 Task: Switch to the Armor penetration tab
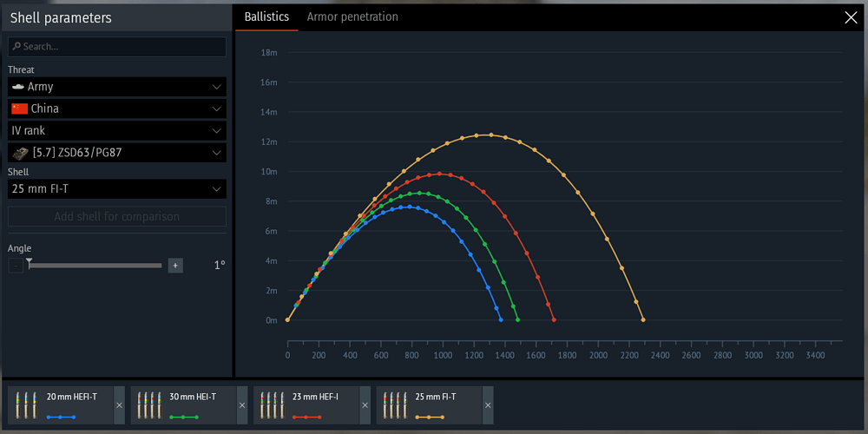[x=352, y=17]
